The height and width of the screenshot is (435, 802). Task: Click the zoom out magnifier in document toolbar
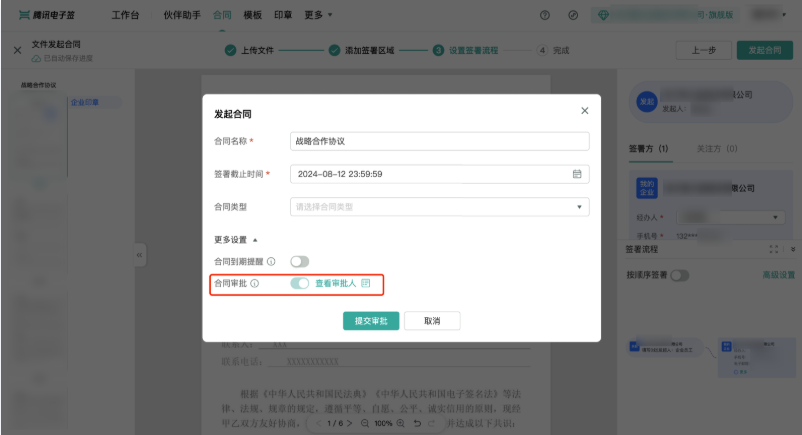[x=365, y=424]
